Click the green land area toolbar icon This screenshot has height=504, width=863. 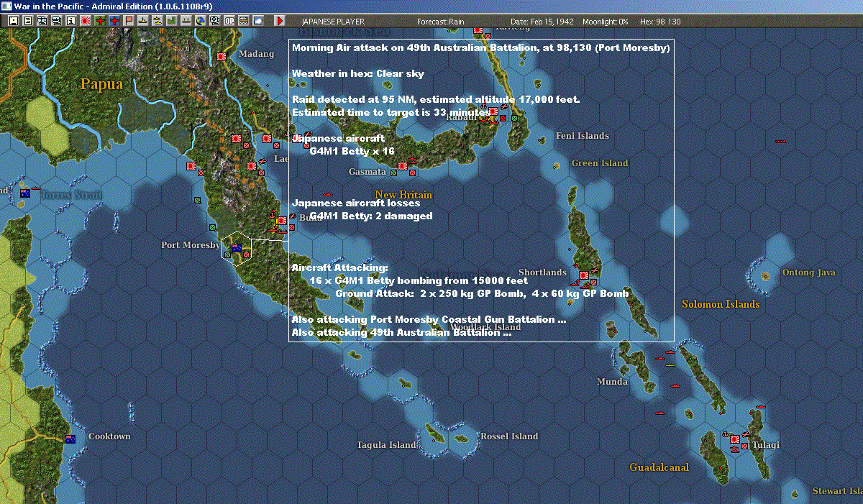pos(172,22)
